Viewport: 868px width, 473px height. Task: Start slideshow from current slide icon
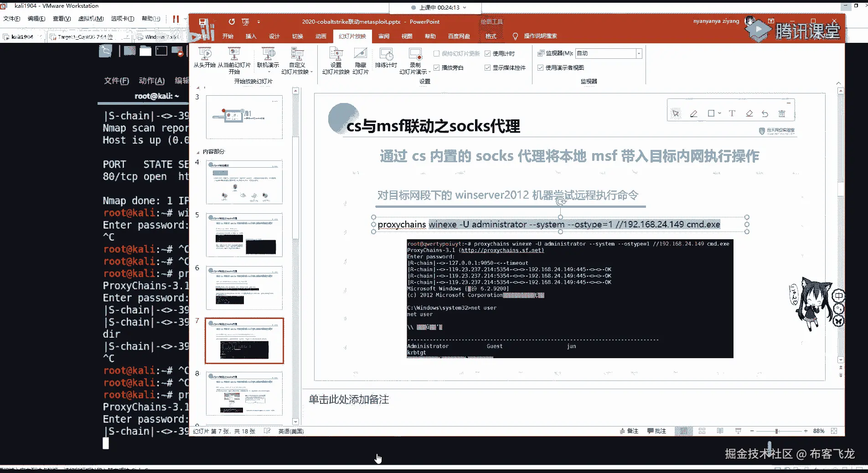(x=234, y=54)
